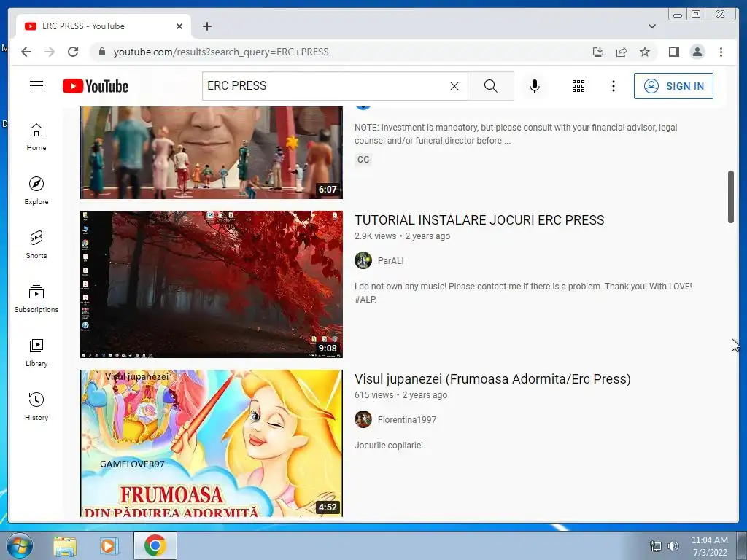Close the ERC PRESS - YouTube tab
Screen dimensions: 747x560
179,26
